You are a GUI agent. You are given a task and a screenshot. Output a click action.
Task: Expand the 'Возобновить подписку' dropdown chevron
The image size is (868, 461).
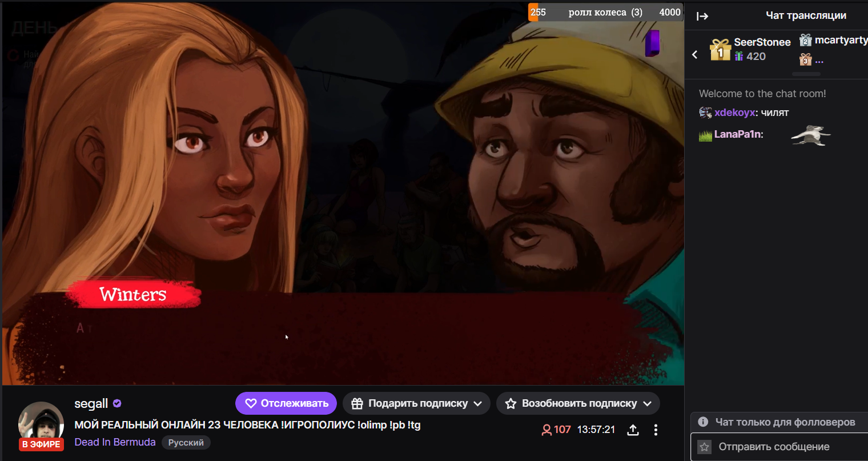click(x=648, y=403)
